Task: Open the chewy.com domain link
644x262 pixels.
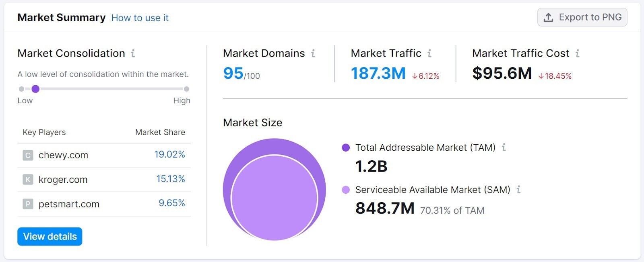Action: [63, 155]
